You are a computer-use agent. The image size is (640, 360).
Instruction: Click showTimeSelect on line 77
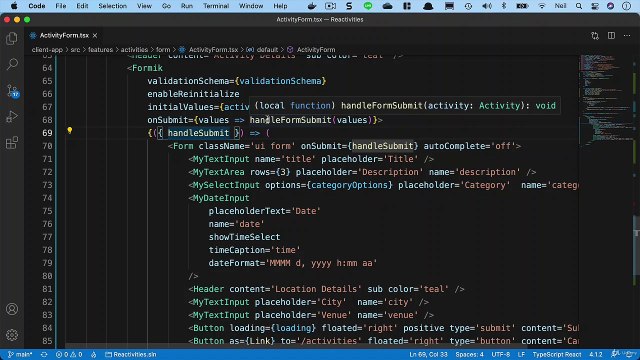click(244, 237)
